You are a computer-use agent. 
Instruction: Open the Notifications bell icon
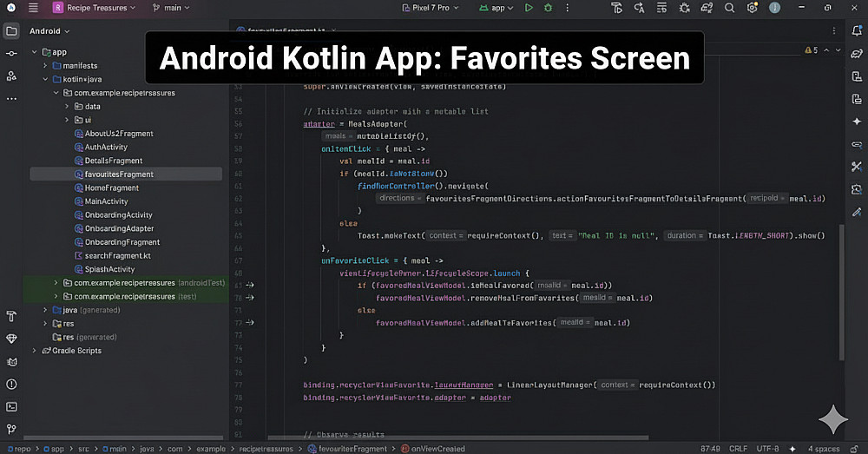pyautogui.click(x=857, y=31)
